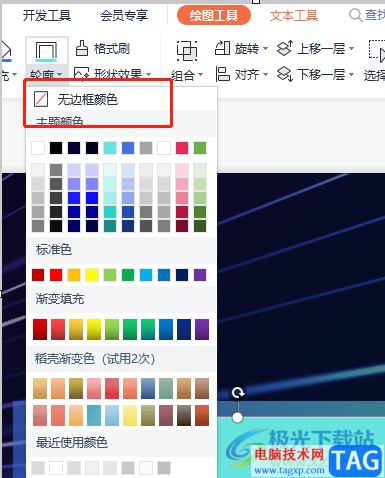
Task: Click the red slash no-outline icon
Action: (41, 99)
